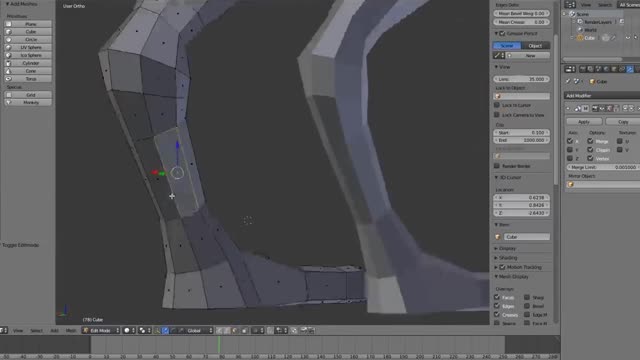Screen dimensions: 640x360
Task: Toggle the Creases overlay checkbox
Action: pos(497,315)
